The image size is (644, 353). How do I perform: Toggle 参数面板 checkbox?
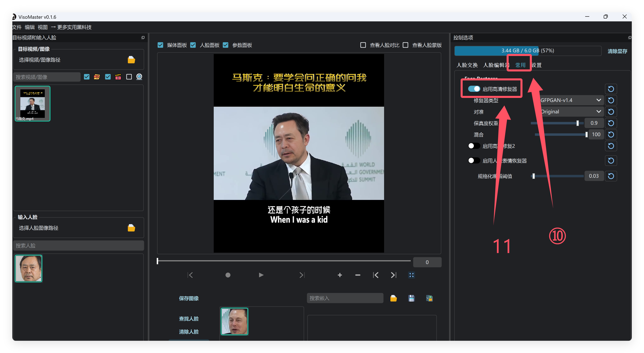click(x=226, y=45)
